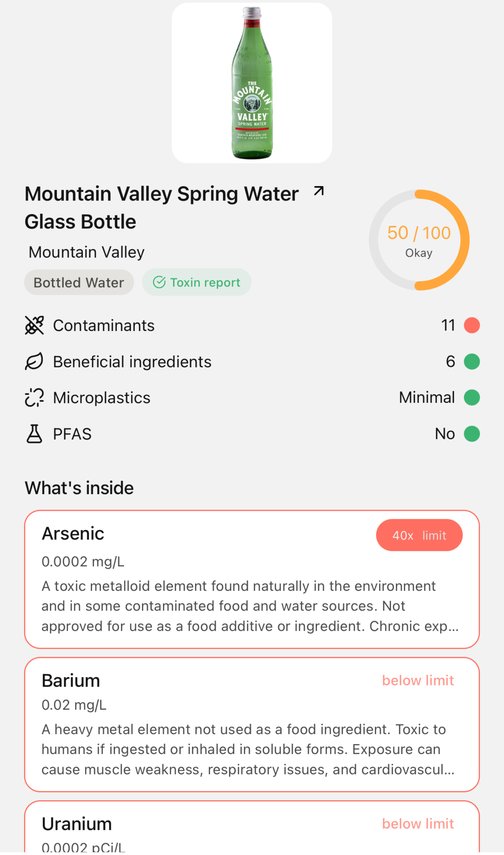This screenshot has height=855, width=504.
Task: Tap the 40x limit red badge
Action: [x=419, y=535]
